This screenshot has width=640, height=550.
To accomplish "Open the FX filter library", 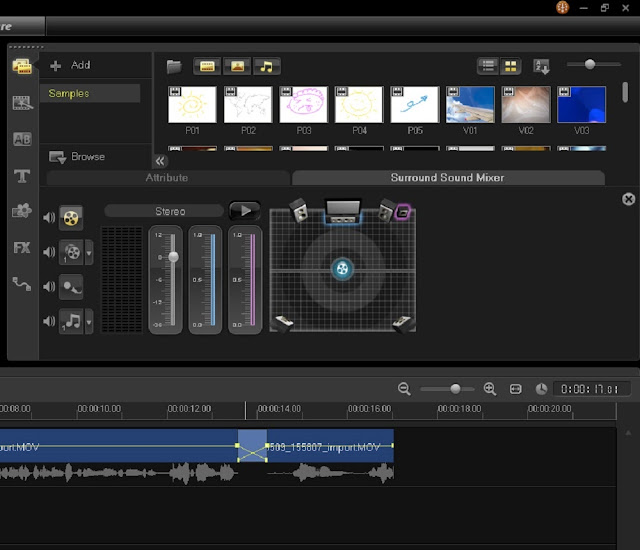I will (x=22, y=248).
